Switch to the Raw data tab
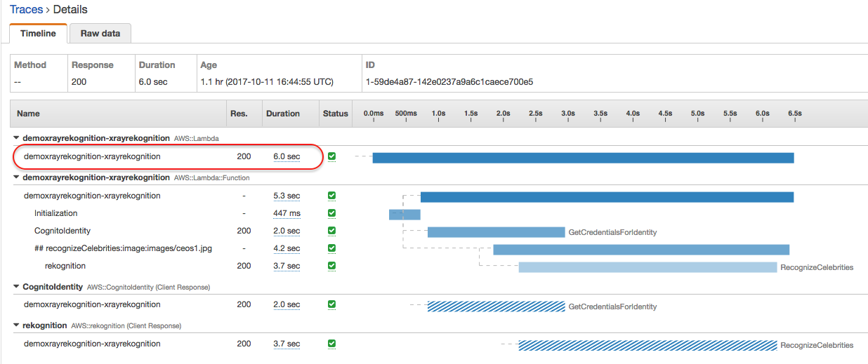This screenshot has width=868, height=364. coord(100,33)
